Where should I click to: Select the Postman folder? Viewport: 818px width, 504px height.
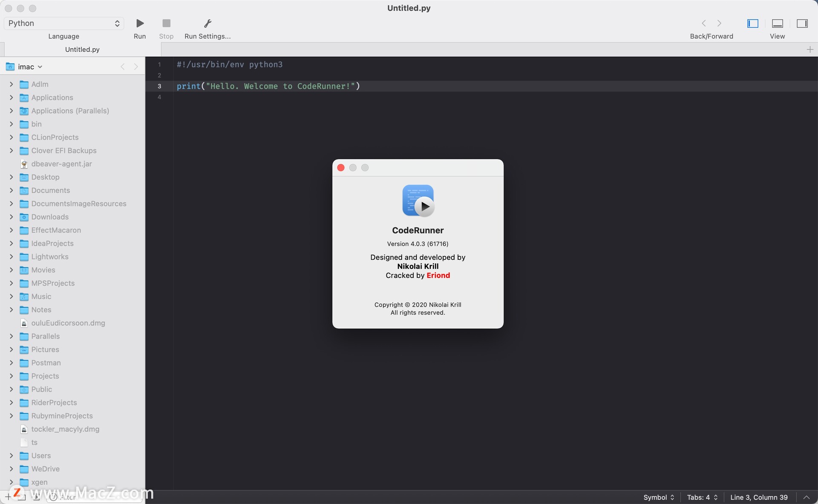click(x=46, y=363)
